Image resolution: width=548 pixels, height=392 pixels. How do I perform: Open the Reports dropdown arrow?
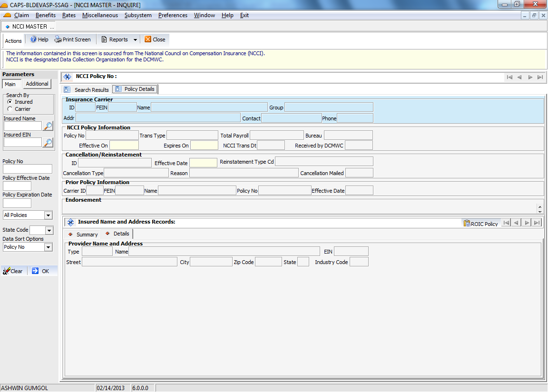135,40
